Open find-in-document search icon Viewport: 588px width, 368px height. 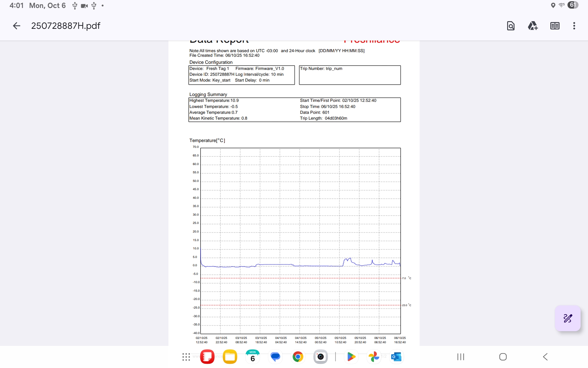click(x=511, y=26)
